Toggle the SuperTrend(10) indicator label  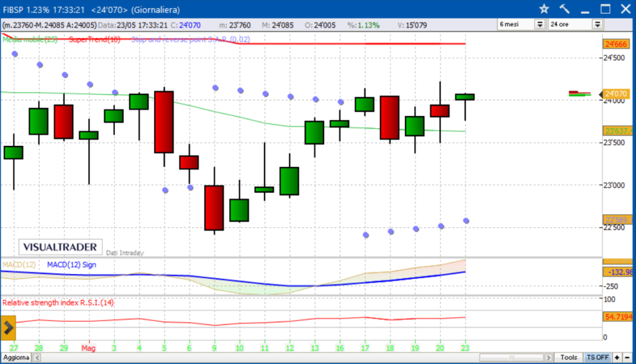(95, 39)
